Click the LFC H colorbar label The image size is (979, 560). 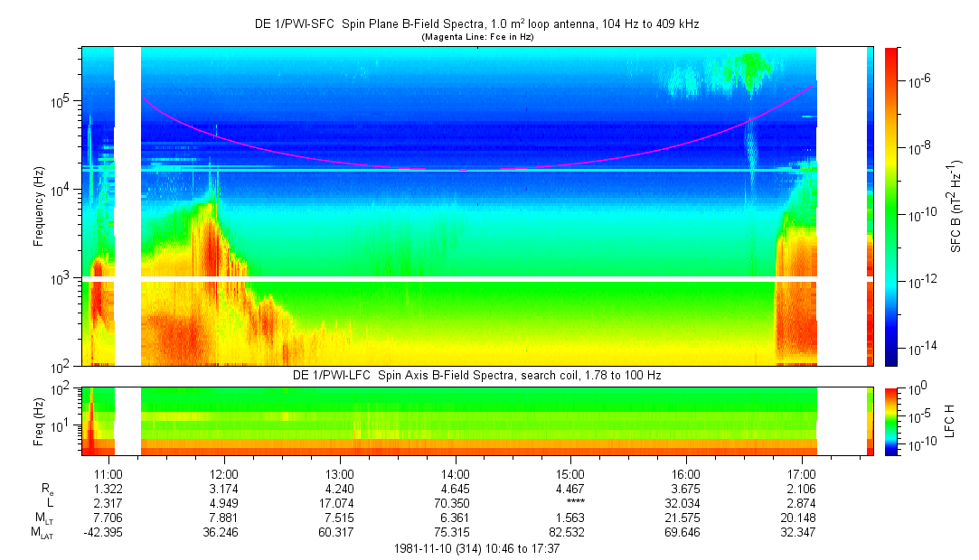[x=956, y=421]
